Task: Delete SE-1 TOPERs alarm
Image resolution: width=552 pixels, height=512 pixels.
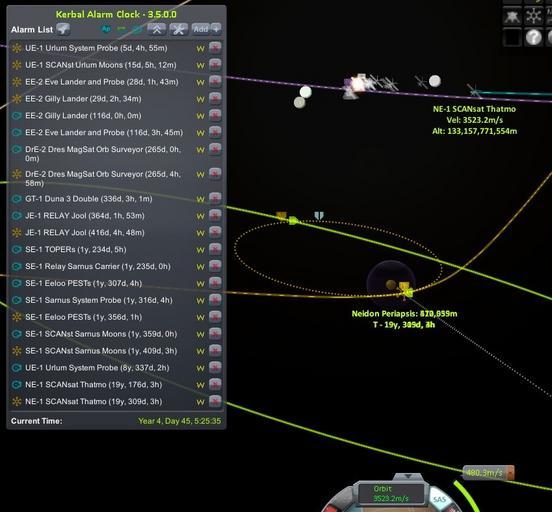Action: point(215,249)
